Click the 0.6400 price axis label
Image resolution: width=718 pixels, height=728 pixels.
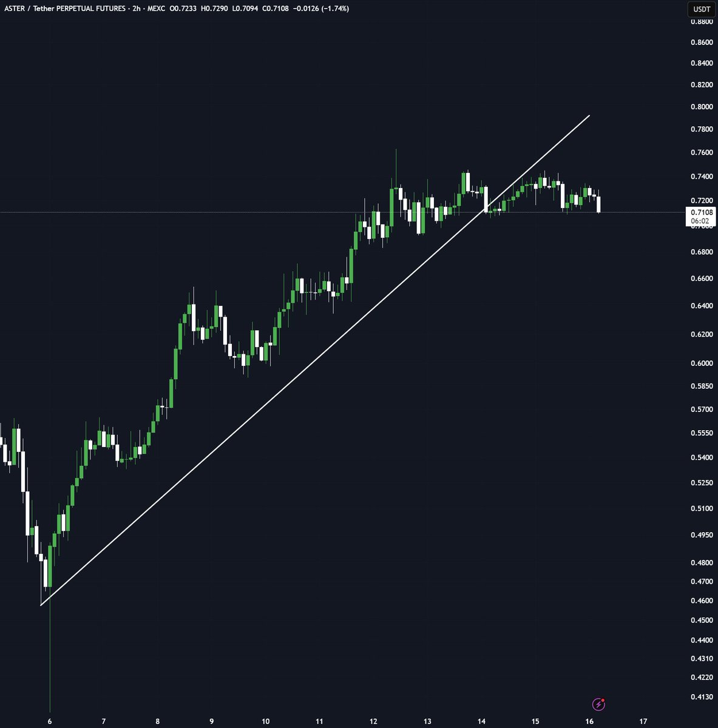click(x=702, y=306)
